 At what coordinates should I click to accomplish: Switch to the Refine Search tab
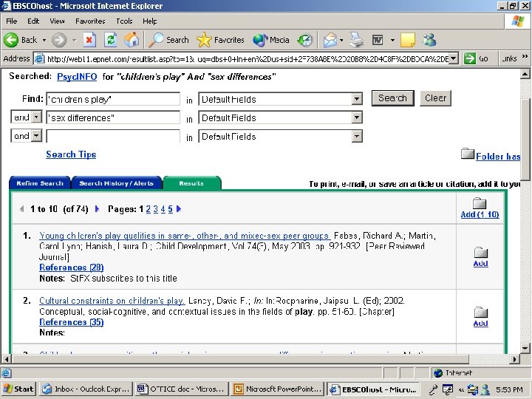(x=40, y=183)
